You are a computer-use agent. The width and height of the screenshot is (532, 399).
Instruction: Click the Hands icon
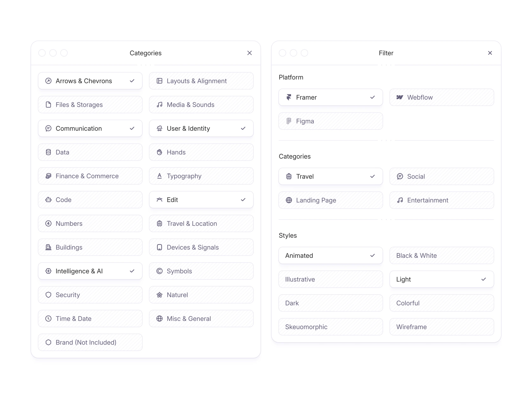[160, 152]
